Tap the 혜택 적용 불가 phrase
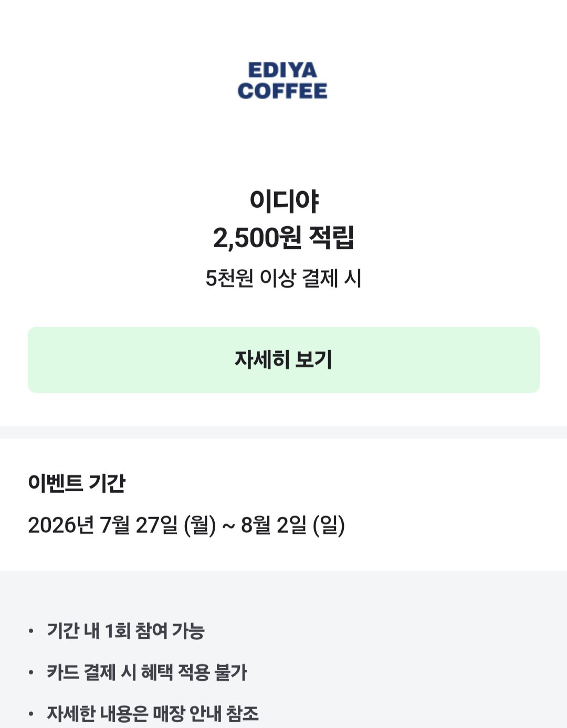Viewport: 567px width, 728px height. (x=194, y=672)
